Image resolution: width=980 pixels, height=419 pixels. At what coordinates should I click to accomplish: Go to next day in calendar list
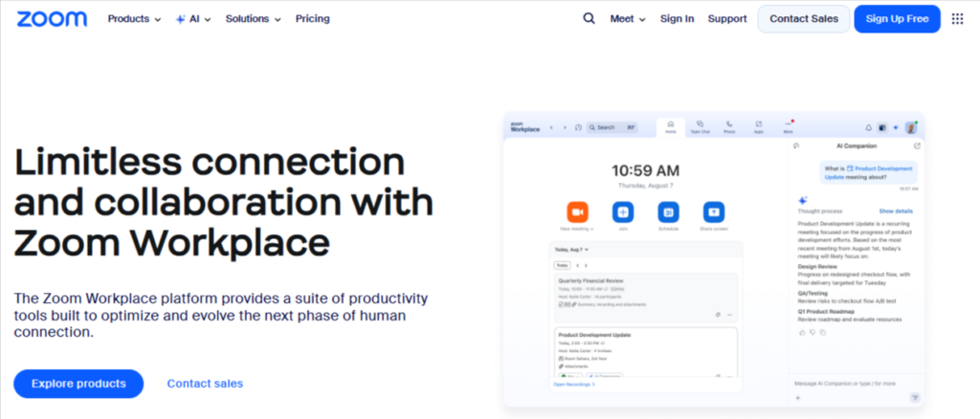pyautogui.click(x=586, y=265)
